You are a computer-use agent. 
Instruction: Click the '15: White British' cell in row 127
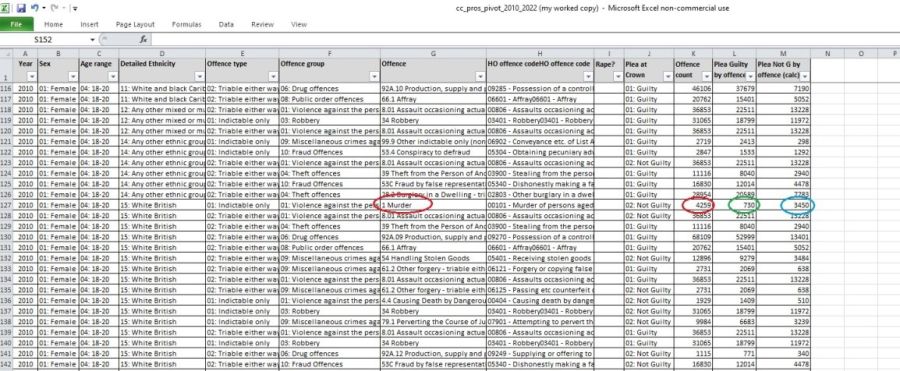coord(162,205)
